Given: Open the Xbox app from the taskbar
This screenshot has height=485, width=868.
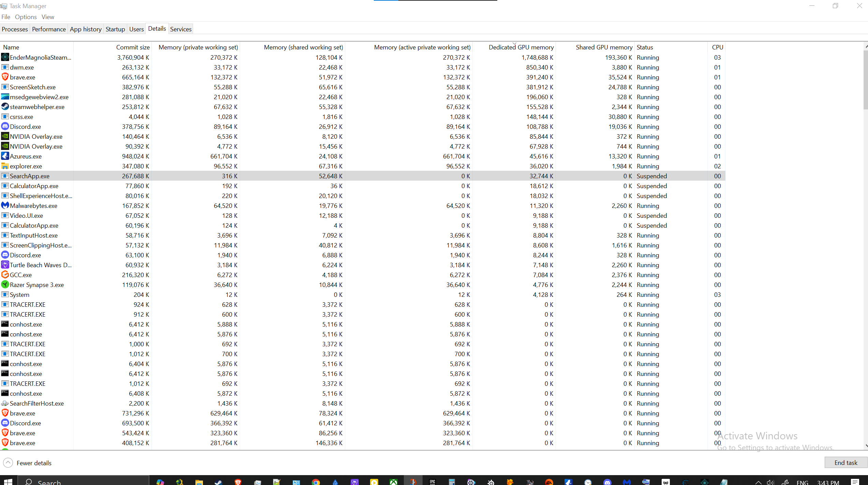Looking at the screenshot, I should click(394, 482).
